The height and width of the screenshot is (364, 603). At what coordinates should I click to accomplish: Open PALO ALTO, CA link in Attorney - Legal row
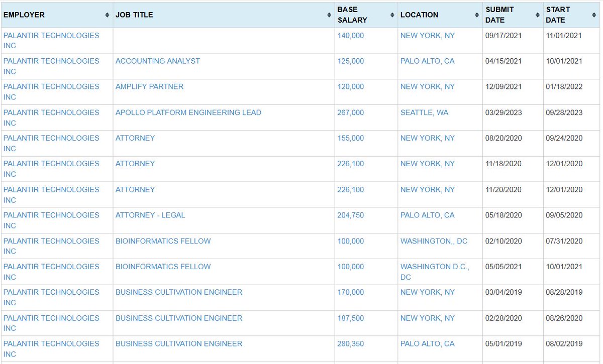(x=428, y=215)
